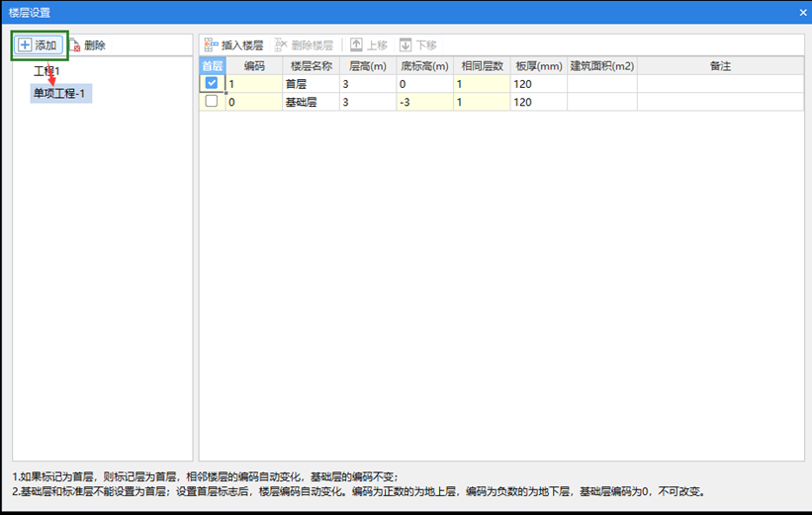The image size is (812, 515).
Task: Select the 工程1 tree node
Action: tap(46, 72)
